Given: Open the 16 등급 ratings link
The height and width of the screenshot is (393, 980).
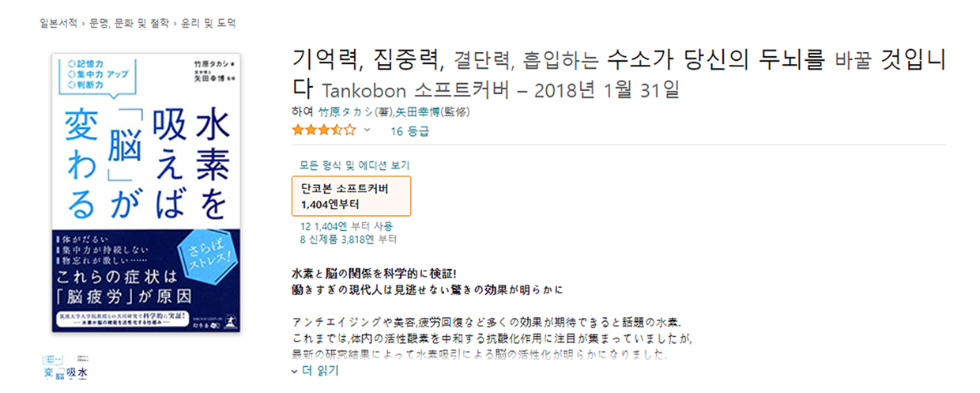Looking at the screenshot, I should (409, 131).
